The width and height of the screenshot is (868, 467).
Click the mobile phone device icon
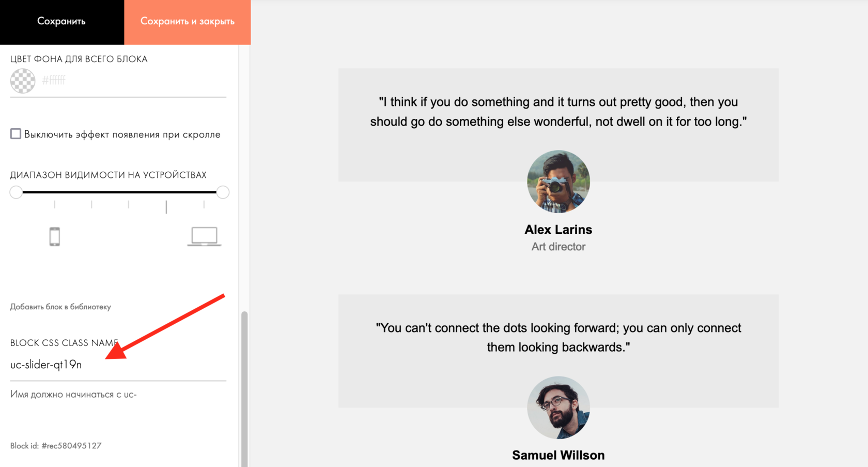[55, 236]
